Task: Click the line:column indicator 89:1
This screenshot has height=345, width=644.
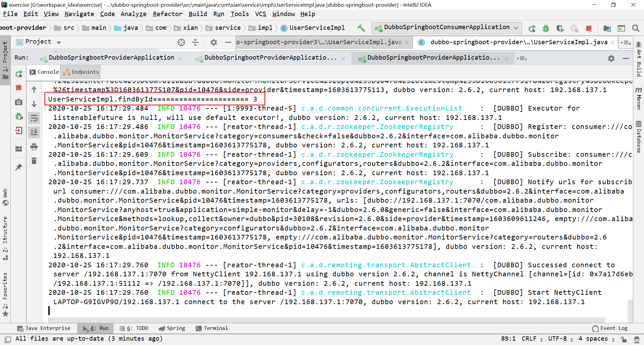Action: pyautogui.click(x=508, y=339)
